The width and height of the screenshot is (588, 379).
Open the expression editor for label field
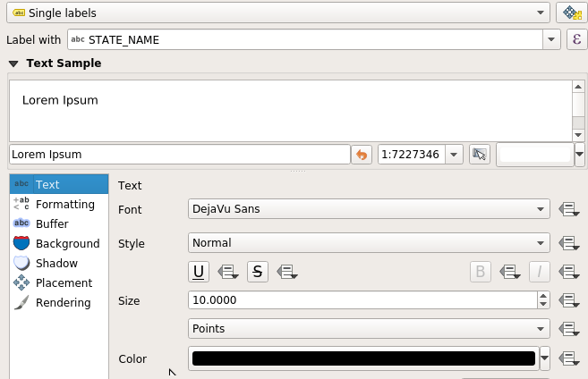tap(576, 39)
